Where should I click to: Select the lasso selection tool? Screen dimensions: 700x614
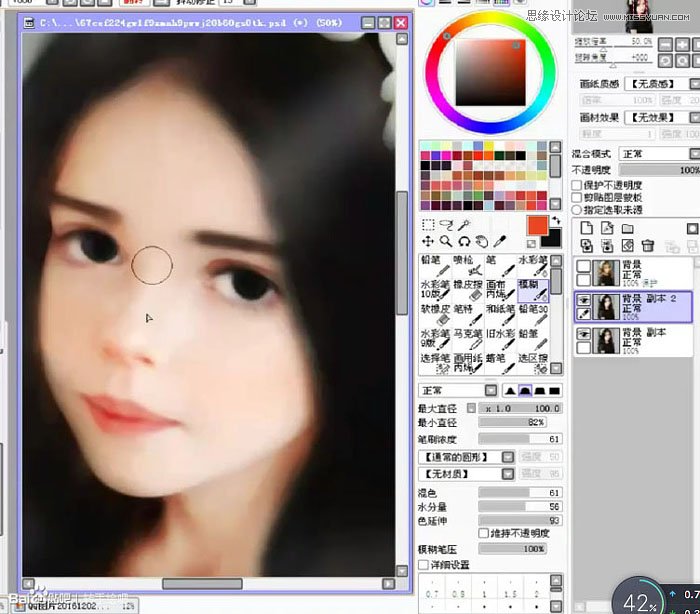(x=446, y=225)
